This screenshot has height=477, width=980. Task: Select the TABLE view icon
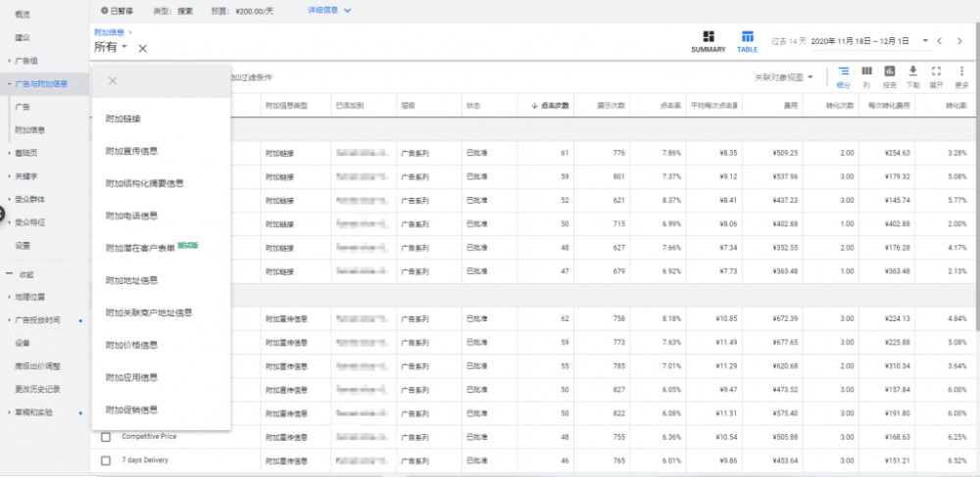coord(747,37)
